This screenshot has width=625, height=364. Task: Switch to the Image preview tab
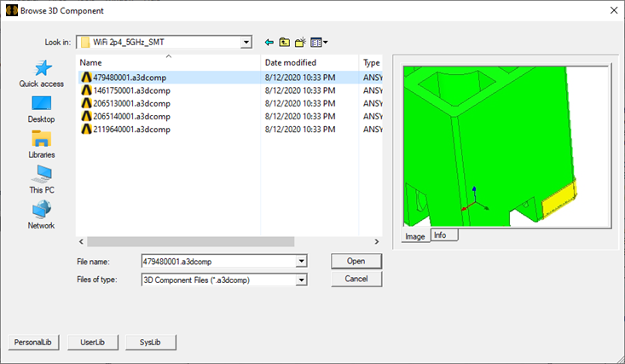coord(415,236)
